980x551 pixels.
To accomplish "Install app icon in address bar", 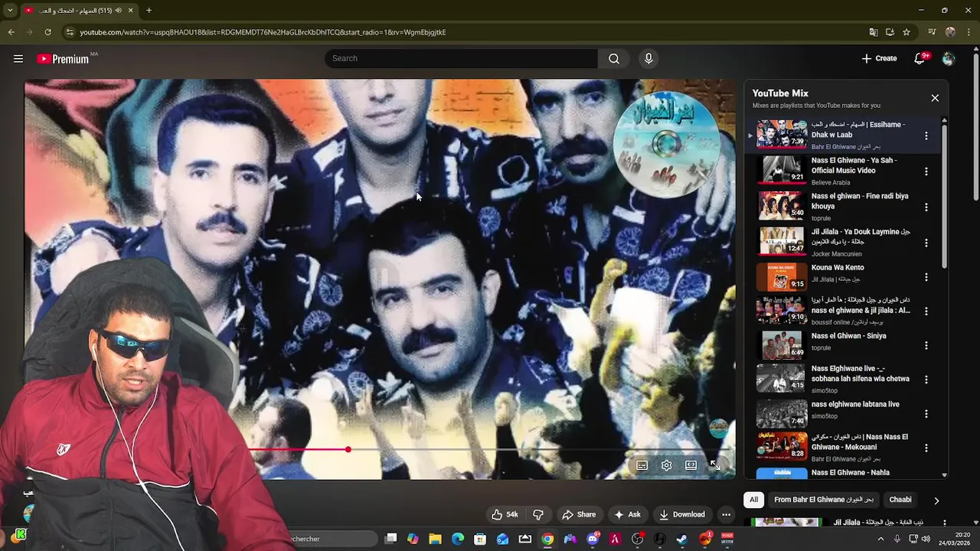I will point(890,32).
